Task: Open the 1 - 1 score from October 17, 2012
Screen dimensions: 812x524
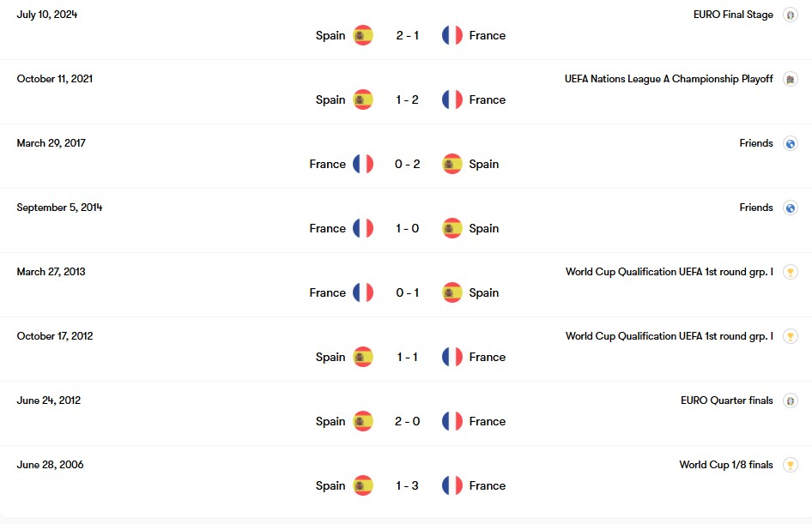Action: [x=408, y=357]
